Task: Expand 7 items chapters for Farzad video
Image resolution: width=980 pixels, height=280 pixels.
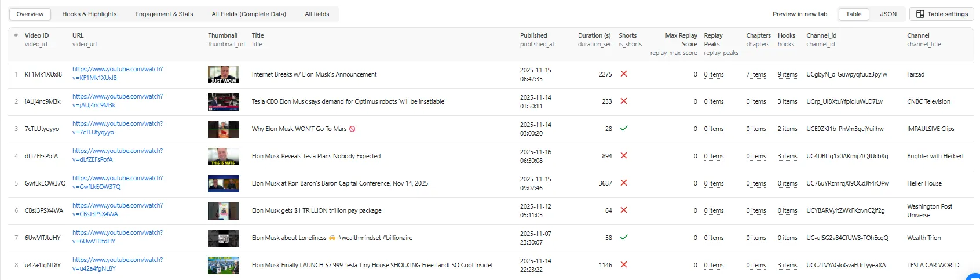Action: pyautogui.click(x=756, y=74)
